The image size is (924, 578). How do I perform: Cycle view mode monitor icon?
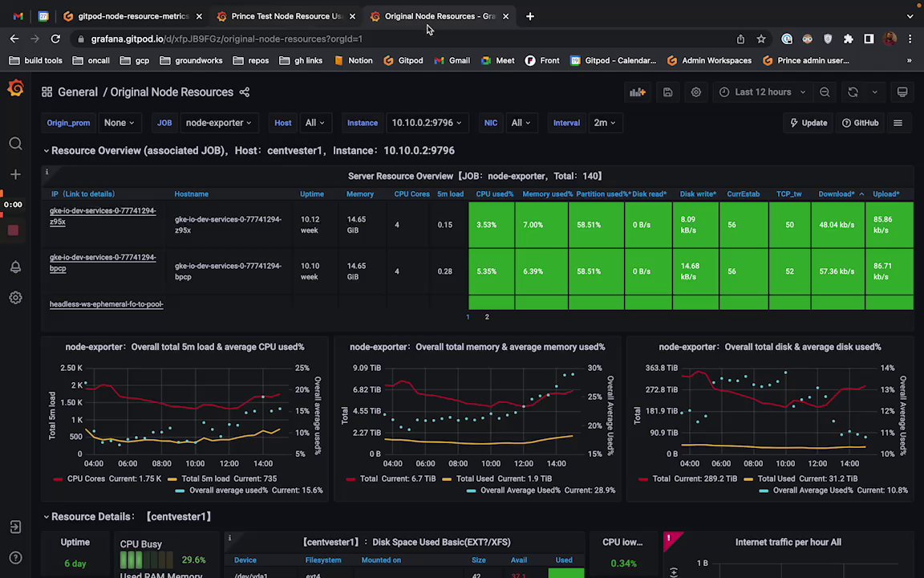902,92
